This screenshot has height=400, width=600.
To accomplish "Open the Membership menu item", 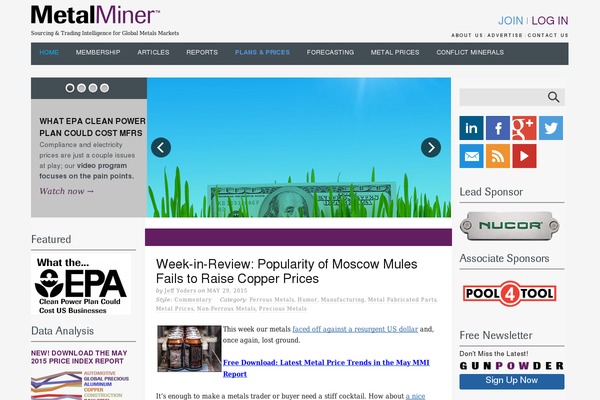I will [x=98, y=52].
